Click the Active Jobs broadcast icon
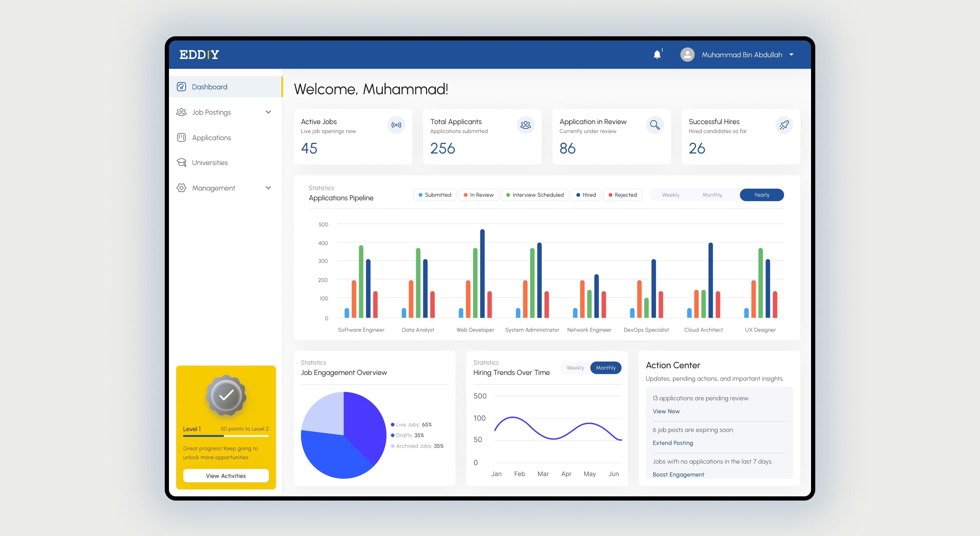Image resolution: width=980 pixels, height=536 pixels. pos(396,125)
